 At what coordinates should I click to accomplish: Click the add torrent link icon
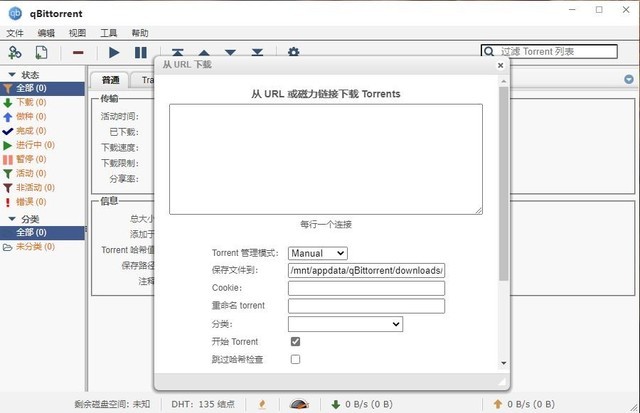[15, 53]
